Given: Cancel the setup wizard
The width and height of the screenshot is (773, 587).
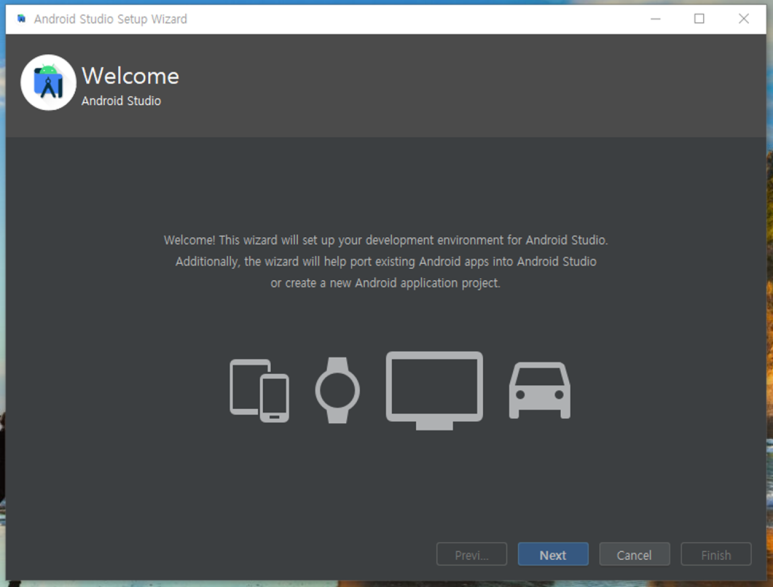Looking at the screenshot, I should tap(634, 554).
